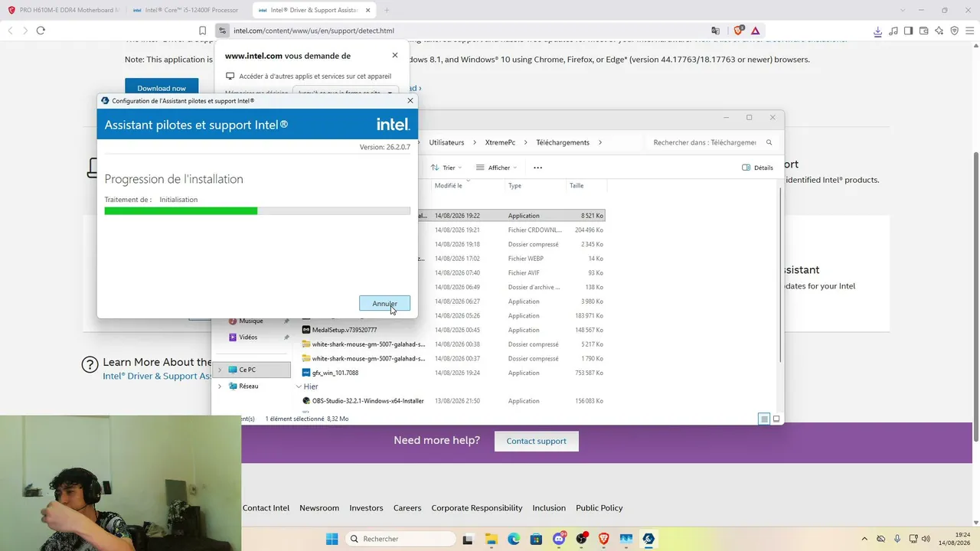Collapse the Hier file group
Image resolution: width=980 pixels, height=551 pixels.
coord(299,387)
